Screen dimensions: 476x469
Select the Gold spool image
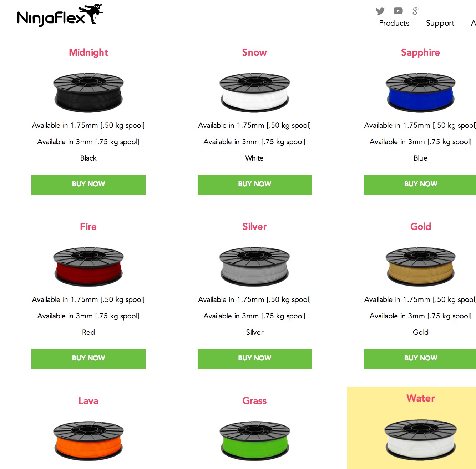421,267
